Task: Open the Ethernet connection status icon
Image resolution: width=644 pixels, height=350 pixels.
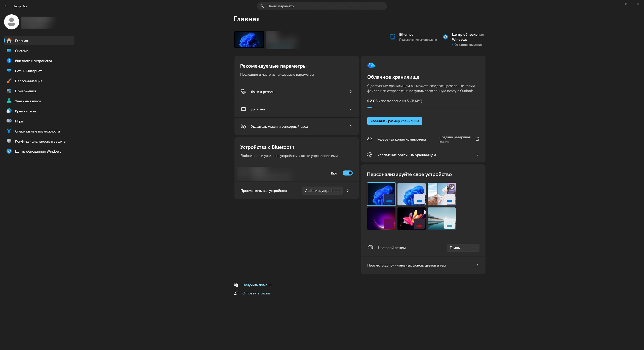Action: click(x=392, y=37)
